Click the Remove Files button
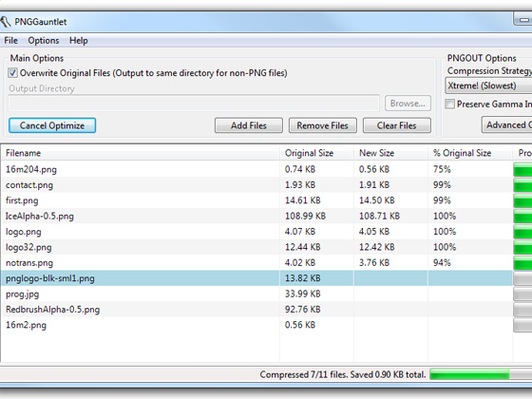 click(323, 125)
